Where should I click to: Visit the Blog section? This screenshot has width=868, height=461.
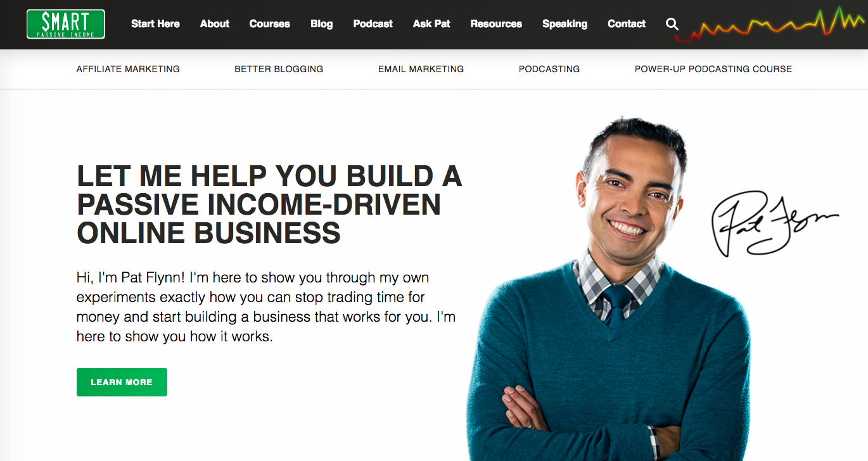[322, 24]
